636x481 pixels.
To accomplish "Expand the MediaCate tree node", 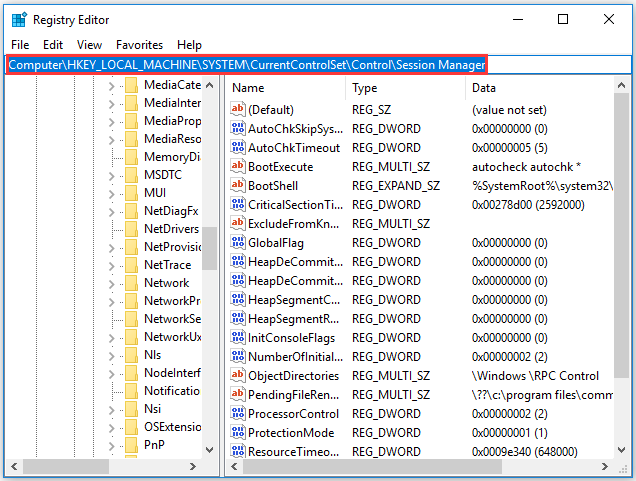I will click(x=112, y=86).
